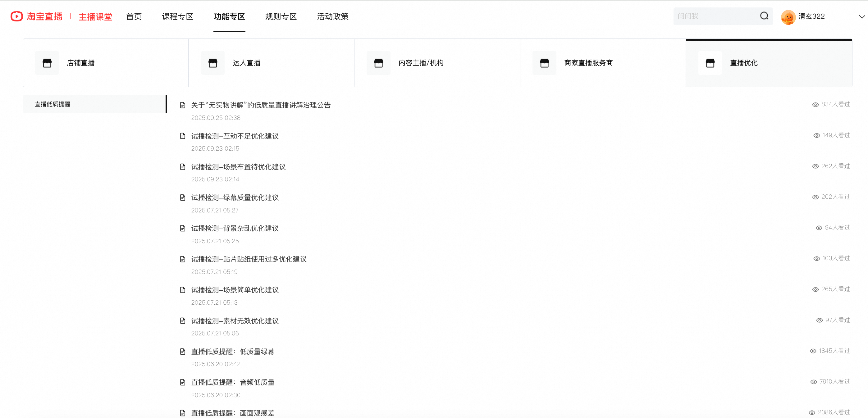Click the date text 2025.06.20 02:30
The image size is (868, 418).
[x=216, y=395]
